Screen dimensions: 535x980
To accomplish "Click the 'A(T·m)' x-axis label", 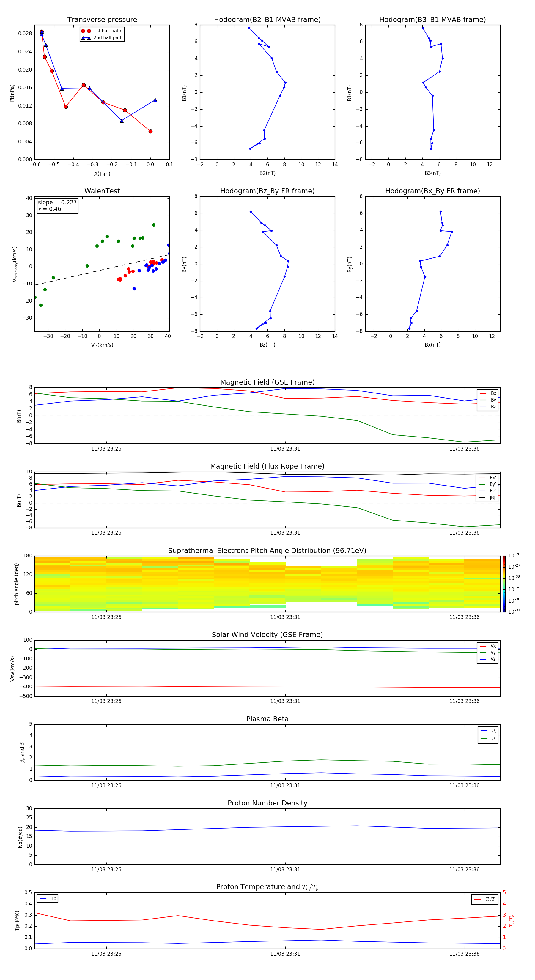I will tap(102, 174).
